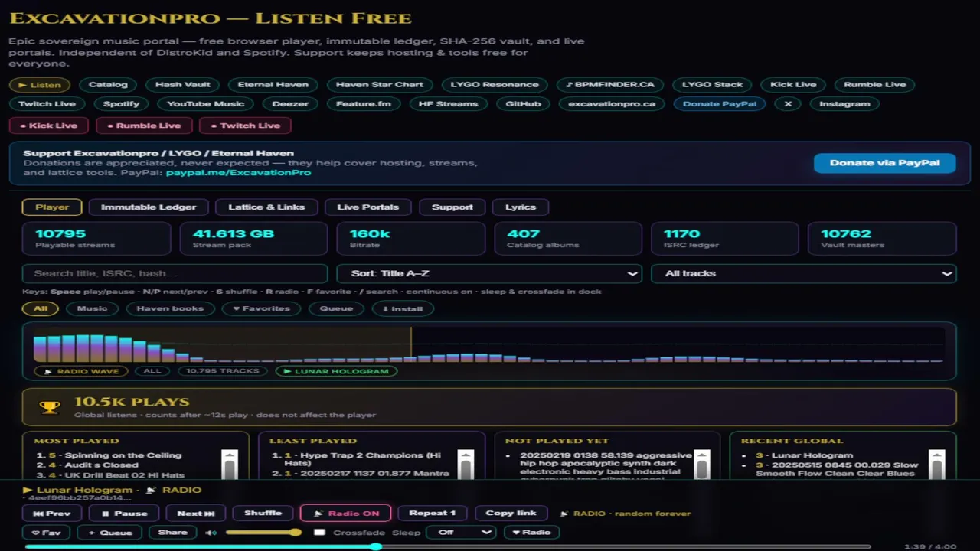
Task: Click the red Twitch Live status badge
Action: tap(245, 126)
